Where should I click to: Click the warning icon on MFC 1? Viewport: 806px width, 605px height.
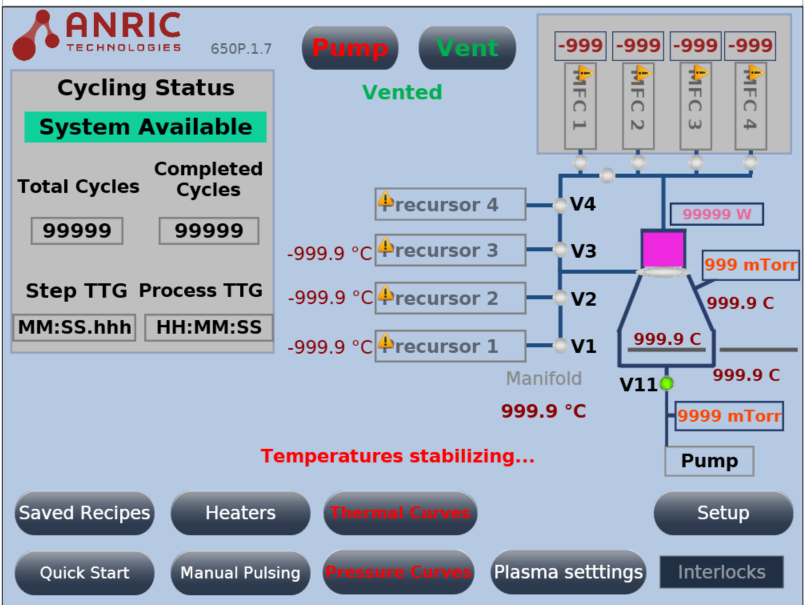pyautogui.click(x=585, y=72)
